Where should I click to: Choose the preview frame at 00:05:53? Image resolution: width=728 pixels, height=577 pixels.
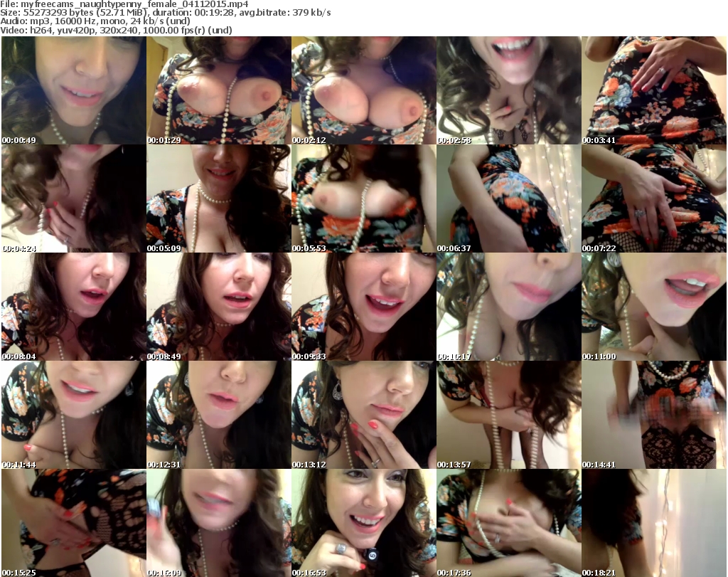pyautogui.click(x=363, y=198)
